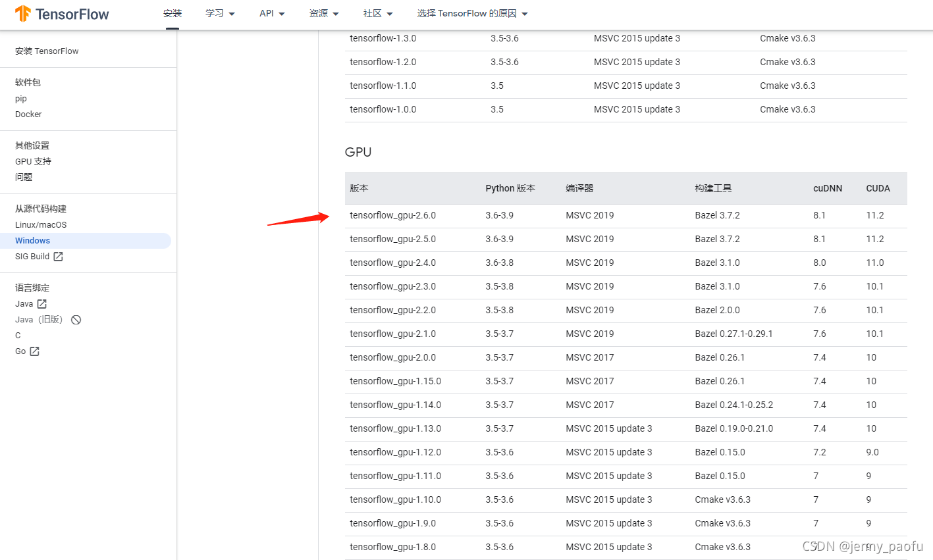Click the tensorflow_gpu-1.9.0 cell
Screen dimensions: 933x560
click(393, 523)
